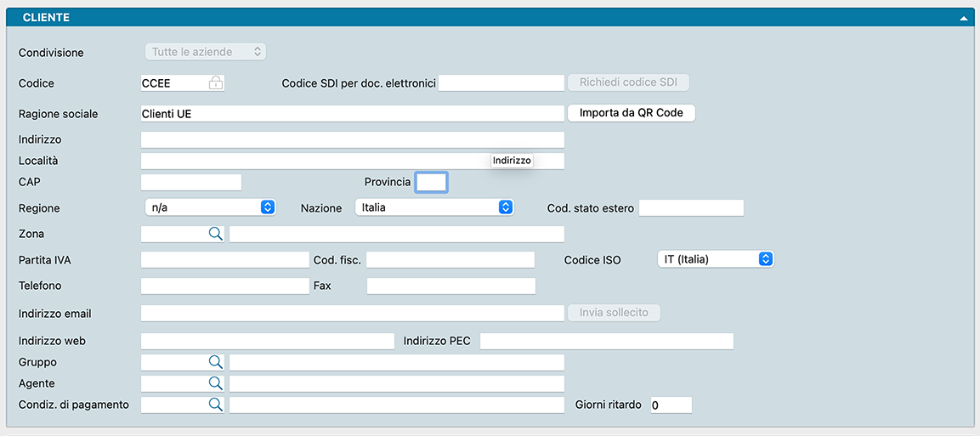
Task: Click the Giorni ritardo field
Action: tap(671, 405)
